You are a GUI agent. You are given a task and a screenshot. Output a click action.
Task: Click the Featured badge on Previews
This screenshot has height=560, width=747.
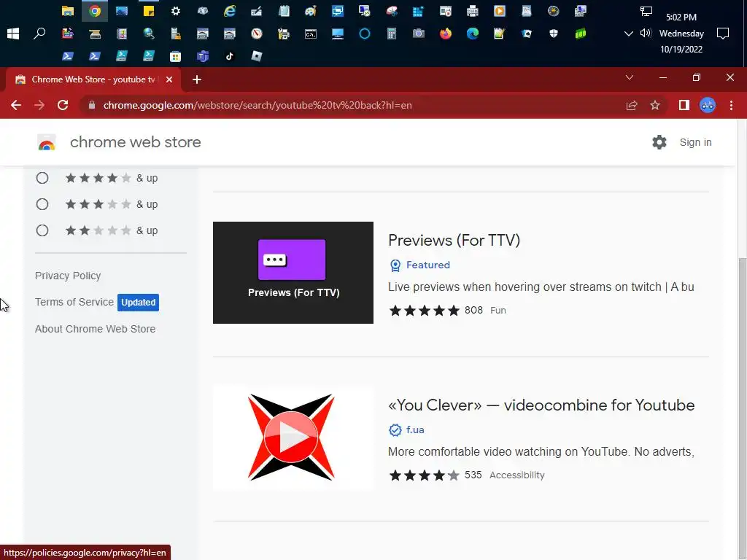[419, 265]
